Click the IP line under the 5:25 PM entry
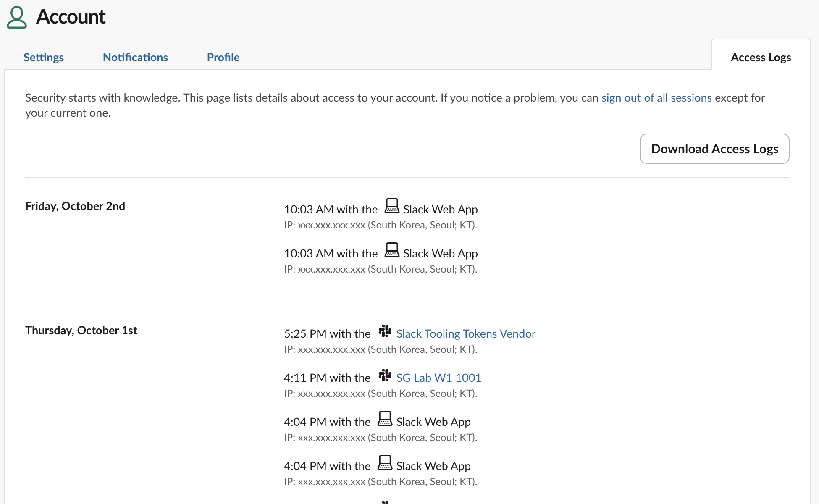This screenshot has height=504, width=819. click(x=381, y=349)
